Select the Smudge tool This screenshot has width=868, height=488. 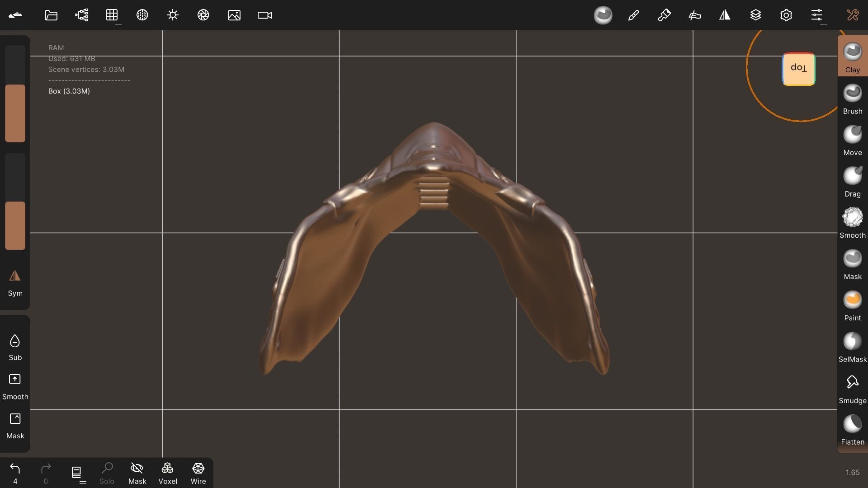tap(853, 389)
